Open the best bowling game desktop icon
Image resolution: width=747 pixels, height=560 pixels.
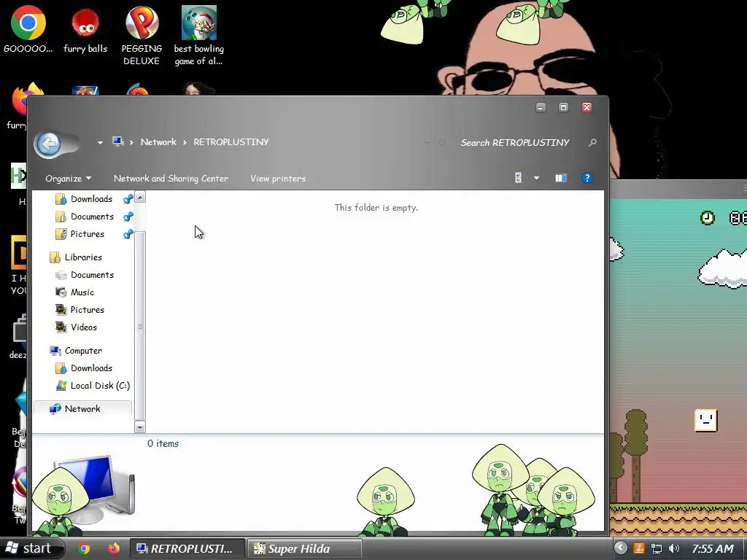(198, 36)
